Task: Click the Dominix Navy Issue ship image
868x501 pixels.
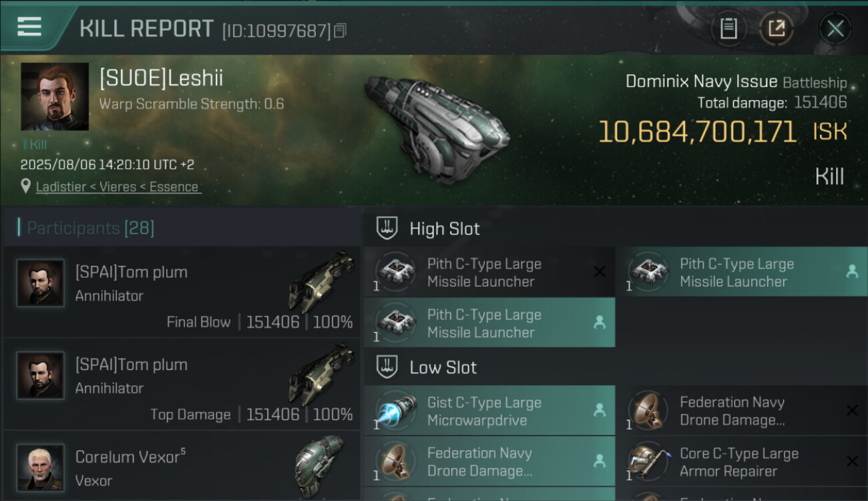Action: pos(437,127)
